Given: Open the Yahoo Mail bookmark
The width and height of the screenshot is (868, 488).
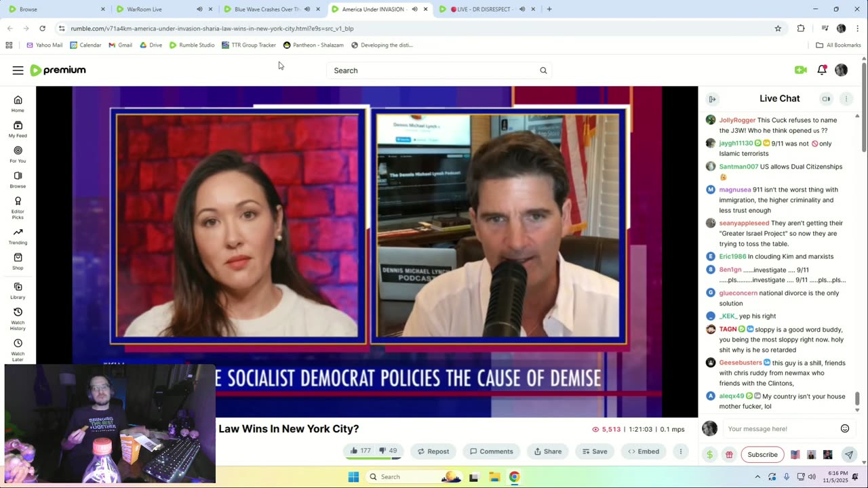Looking at the screenshot, I should pos(45,45).
